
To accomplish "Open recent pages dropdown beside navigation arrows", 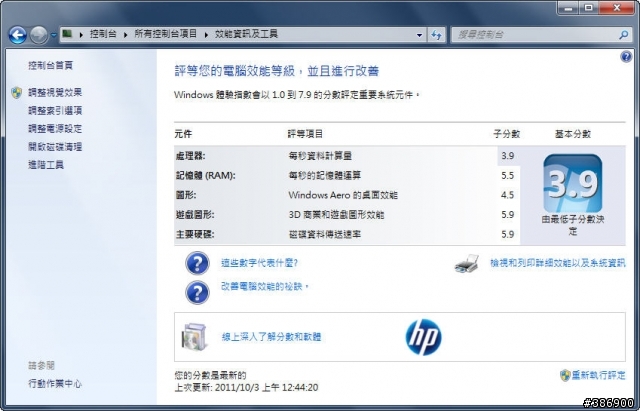I will 53,35.
